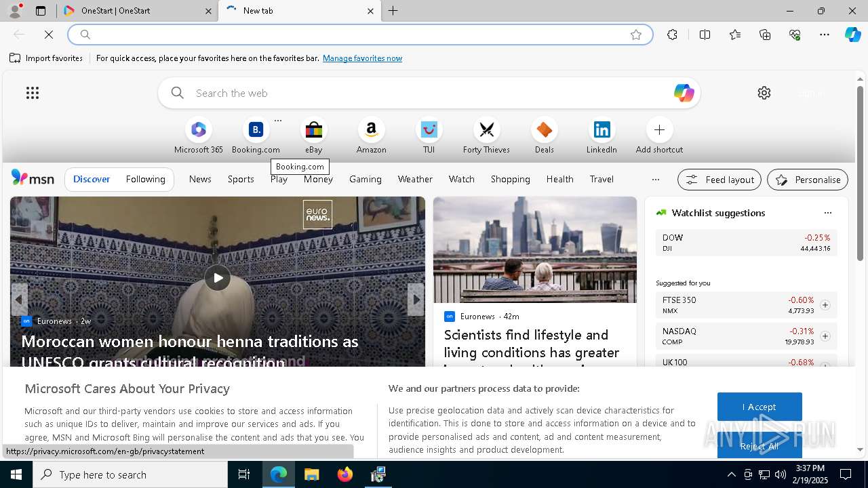Show previous story in carousel
Screen dimensions: 868x488
tap(19, 300)
